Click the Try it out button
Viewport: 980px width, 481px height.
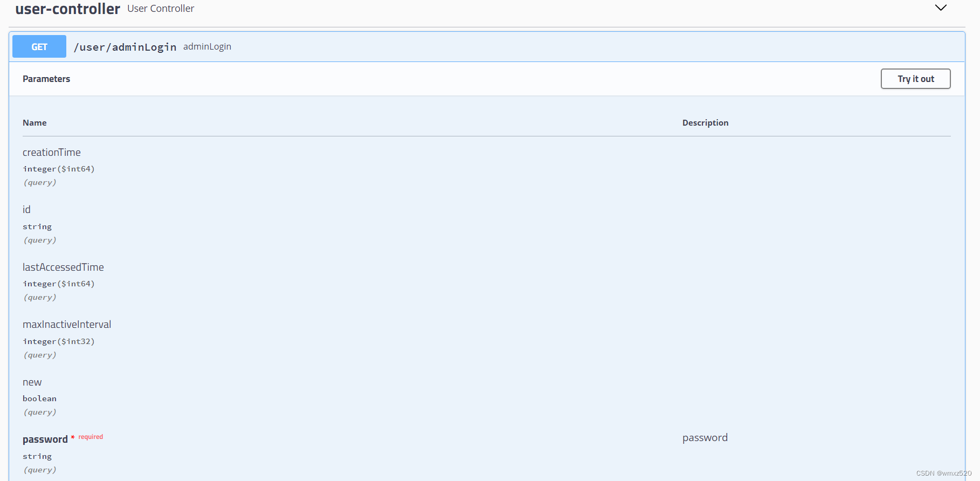pos(915,79)
